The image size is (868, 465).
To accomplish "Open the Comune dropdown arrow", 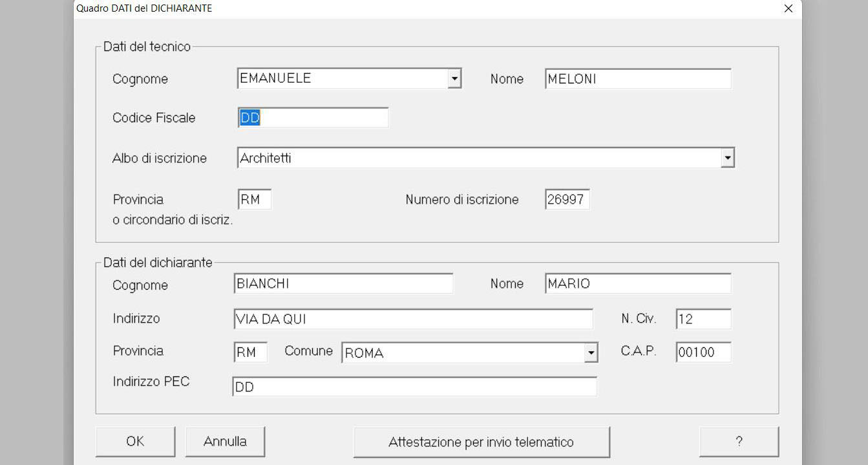I will tap(591, 353).
